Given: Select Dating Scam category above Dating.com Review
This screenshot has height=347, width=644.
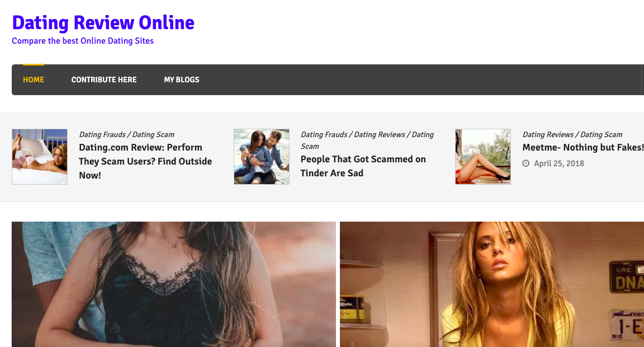Looking at the screenshot, I should pyautogui.click(x=153, y=134).
